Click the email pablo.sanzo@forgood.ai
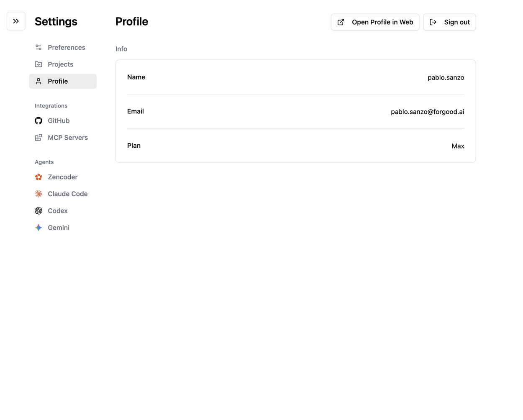 pos(427,111)
